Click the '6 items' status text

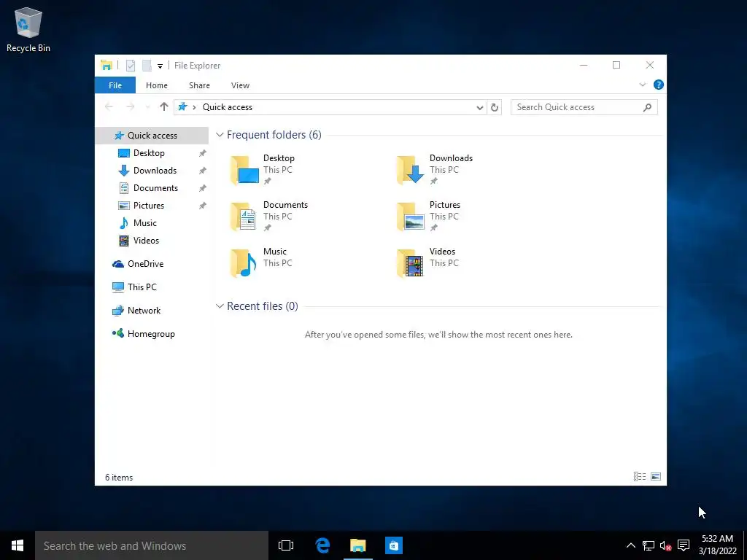tap(119, 478)
